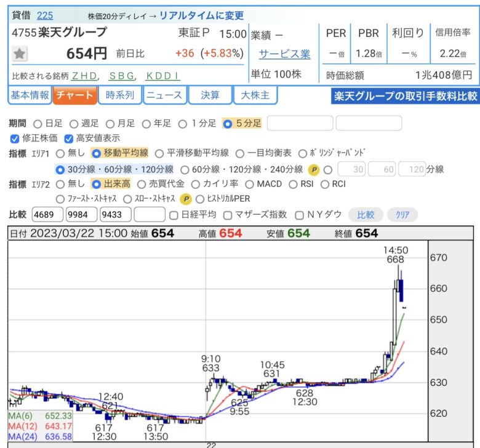Click the premium P badge before ヒストリカルPER
480x448 pixels.
(186, 199)
